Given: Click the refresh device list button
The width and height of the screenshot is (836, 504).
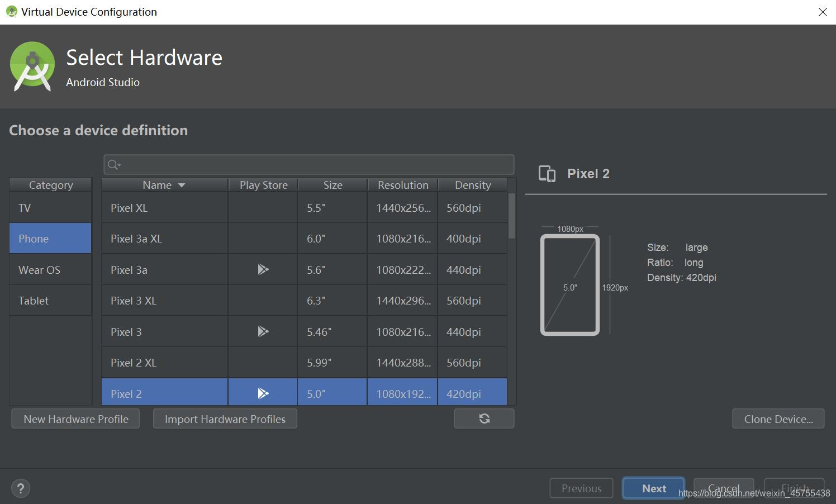Looking at the screenshot, I should point(484,419).
